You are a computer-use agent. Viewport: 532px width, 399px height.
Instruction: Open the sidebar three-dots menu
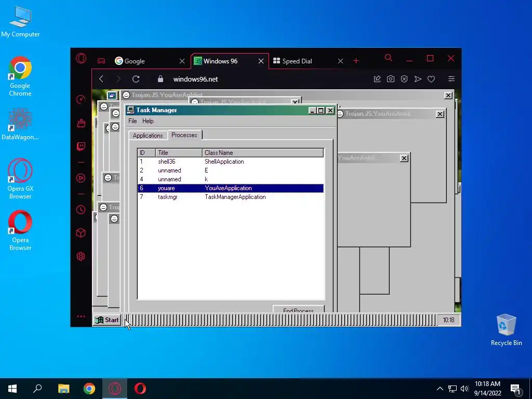tap(81, 316)
